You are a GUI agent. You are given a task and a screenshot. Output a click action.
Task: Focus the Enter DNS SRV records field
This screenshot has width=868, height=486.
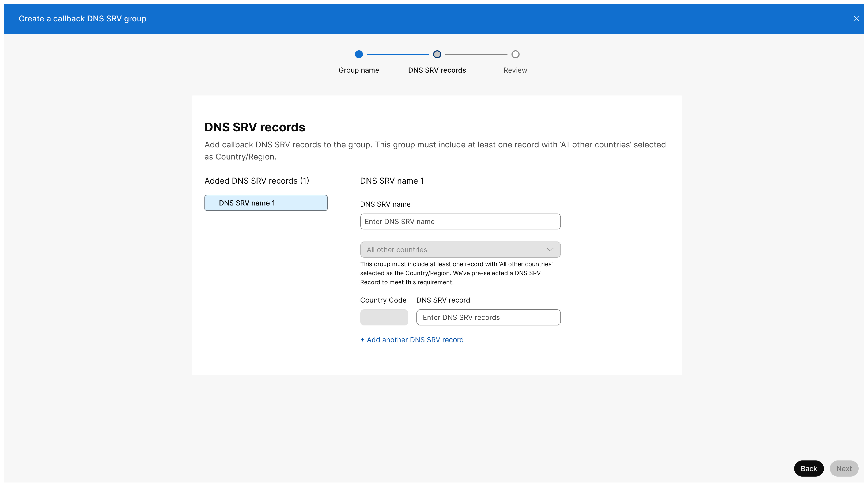(x=488, y=317)
